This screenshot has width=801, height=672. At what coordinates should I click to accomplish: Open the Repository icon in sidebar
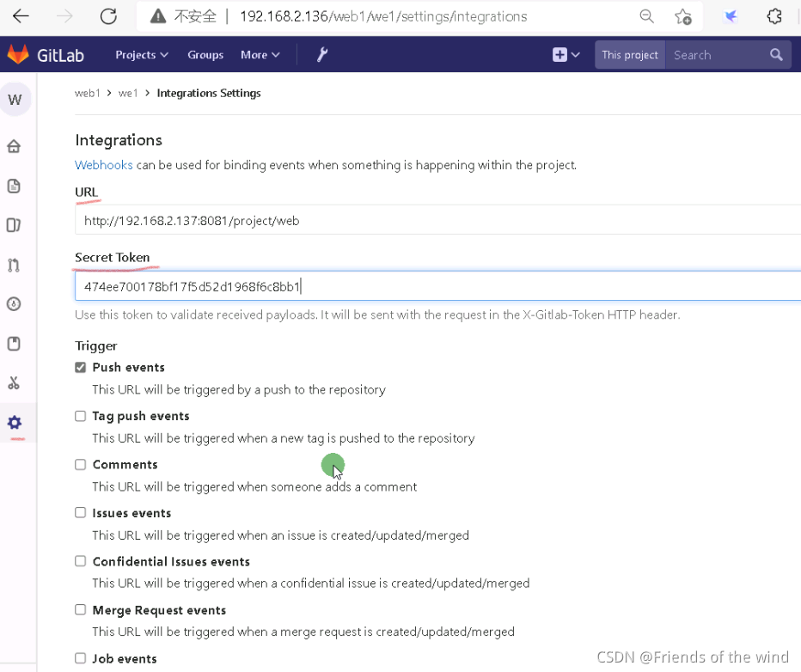click(x=14, y=186)
